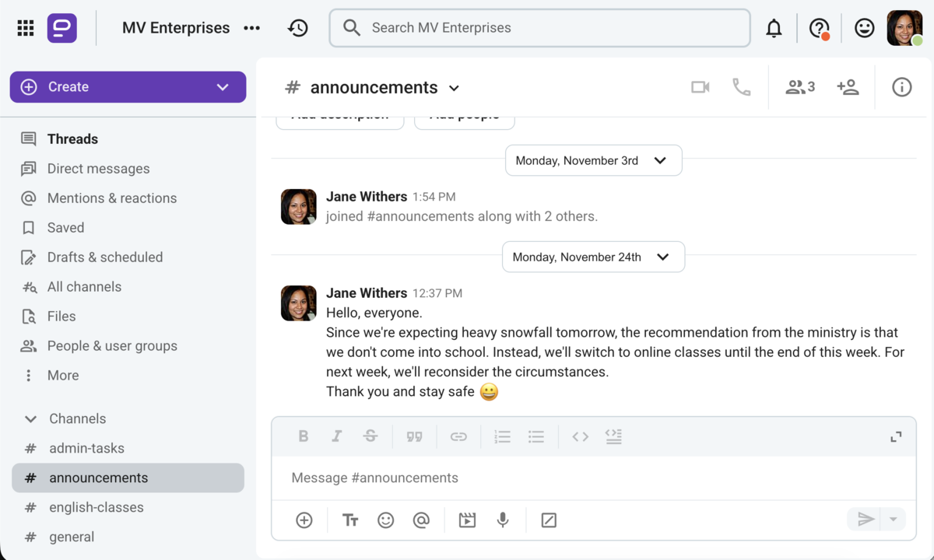Toggle bold formatting
934x560 pixels.
coord(304,436)
